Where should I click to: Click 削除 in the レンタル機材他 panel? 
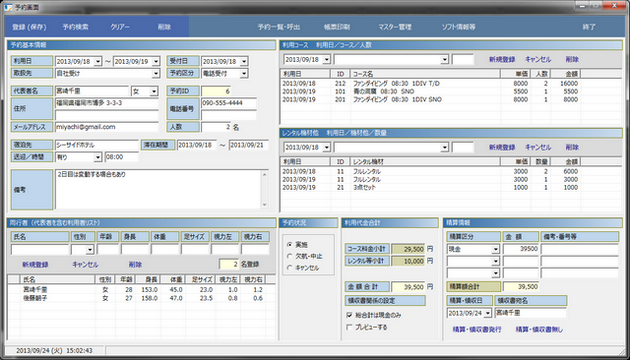pos(573,147)
